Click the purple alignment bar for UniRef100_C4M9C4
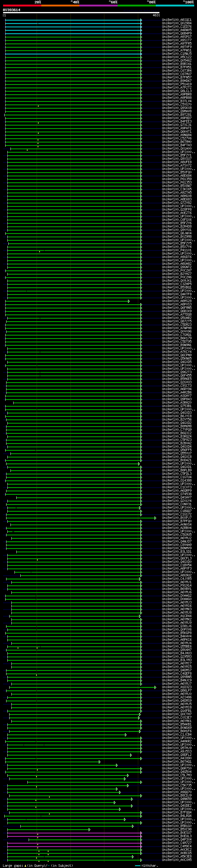Screen dimensions: 197x868 pyautogui.click(x=75, y=846)
